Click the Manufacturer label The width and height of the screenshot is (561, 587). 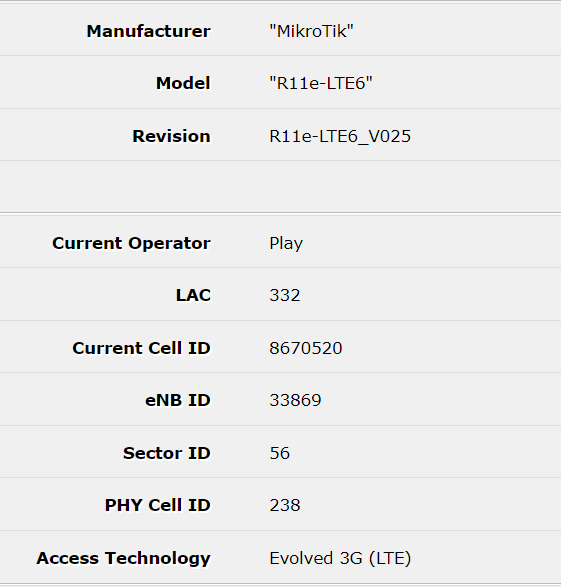(x=148, y=31)
